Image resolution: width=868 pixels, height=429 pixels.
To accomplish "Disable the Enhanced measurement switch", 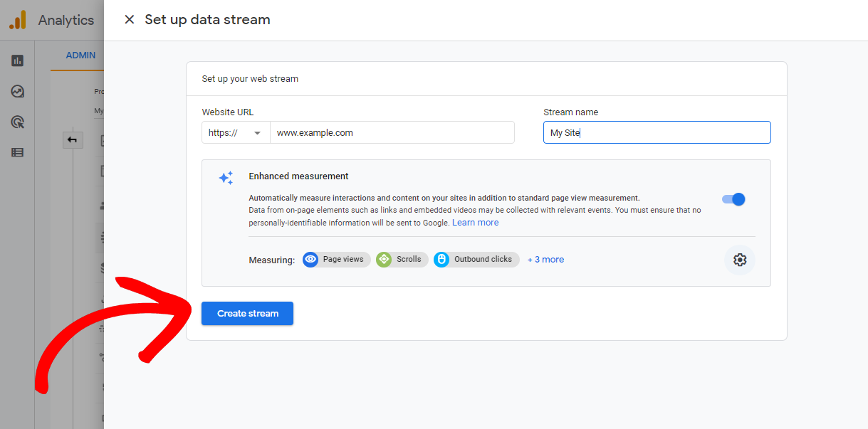I will point(733,199).
